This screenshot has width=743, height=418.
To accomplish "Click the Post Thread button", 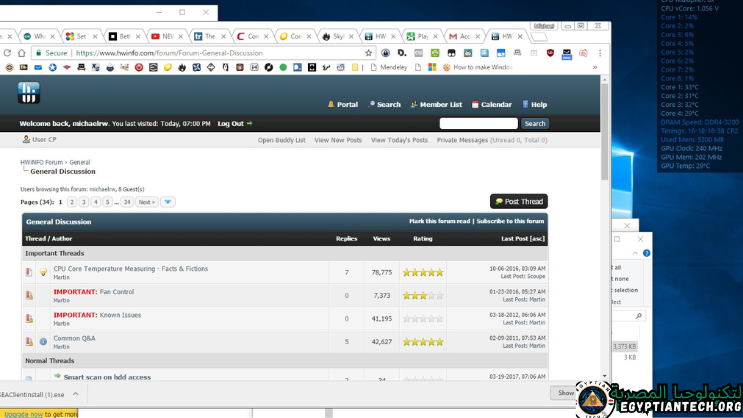I will tap(519, 201).
